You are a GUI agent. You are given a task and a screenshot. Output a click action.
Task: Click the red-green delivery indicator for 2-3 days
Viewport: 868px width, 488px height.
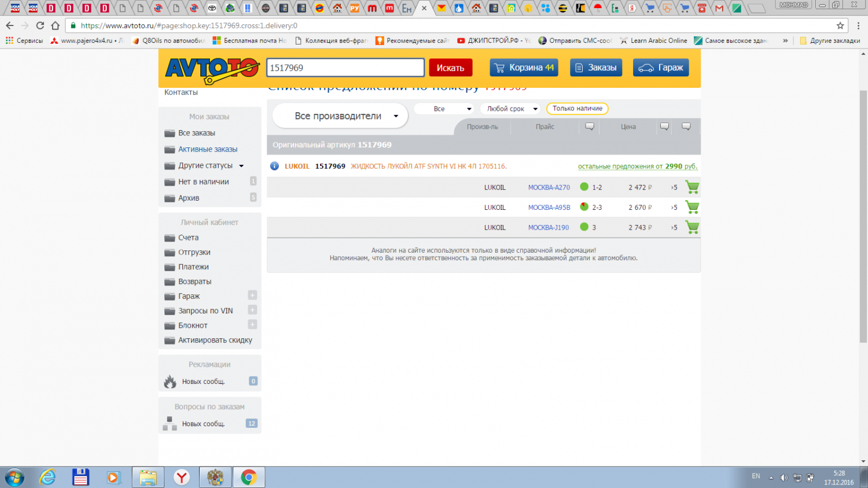[x=584, y=207]
